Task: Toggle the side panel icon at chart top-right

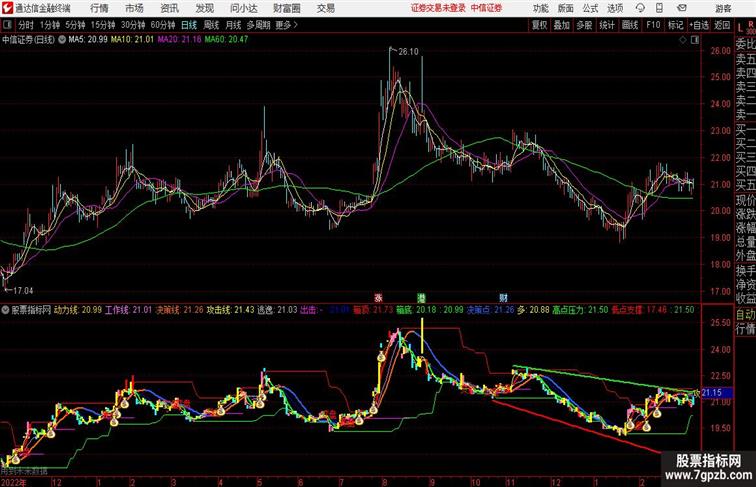Action: [x=695, y=40]
